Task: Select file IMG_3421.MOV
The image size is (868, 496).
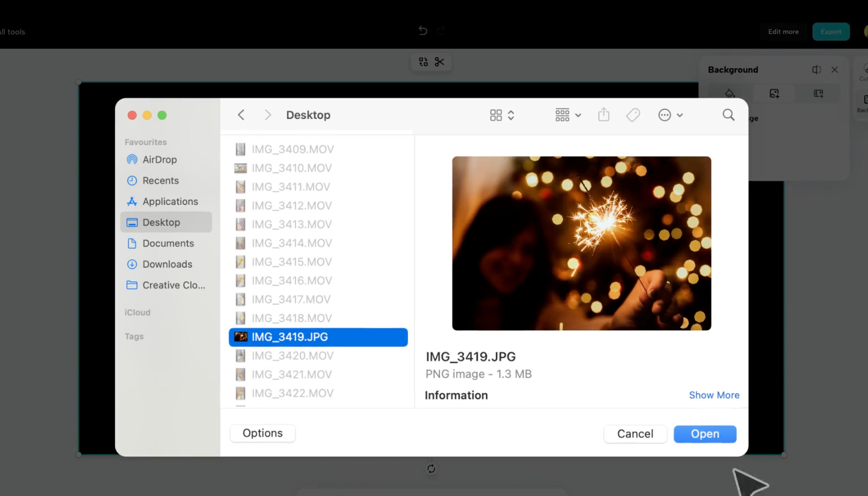Action: point(318,374)
